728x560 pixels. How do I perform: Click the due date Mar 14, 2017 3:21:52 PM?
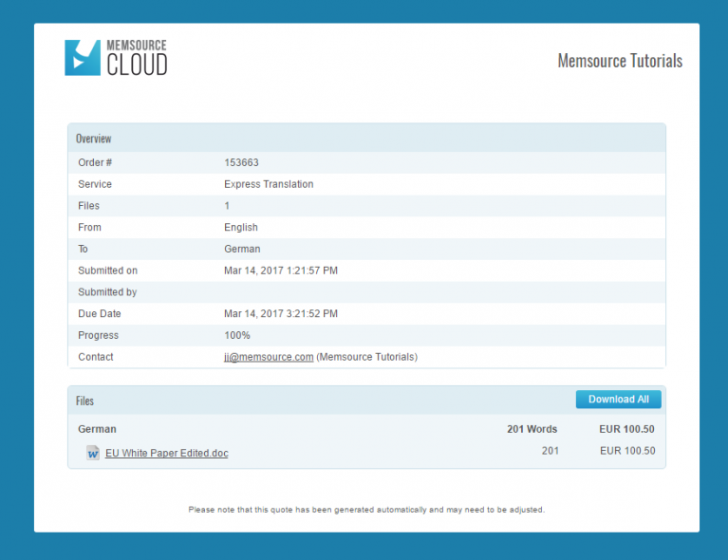[281, 314]
